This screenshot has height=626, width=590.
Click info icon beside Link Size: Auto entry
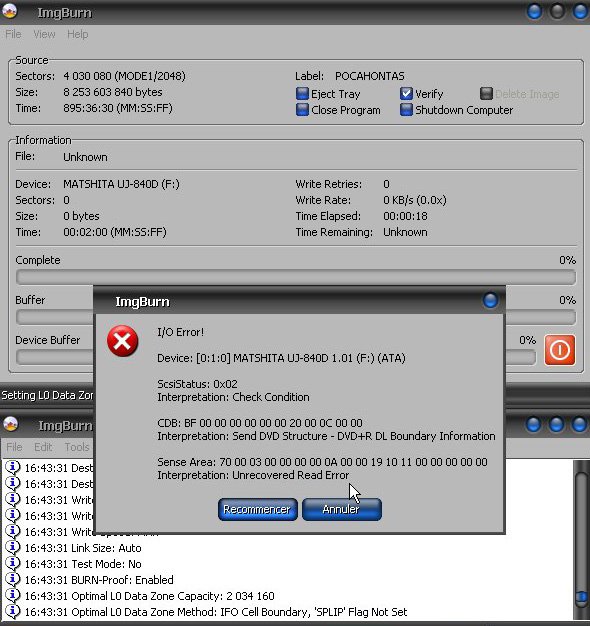click(x=13, y=547)
